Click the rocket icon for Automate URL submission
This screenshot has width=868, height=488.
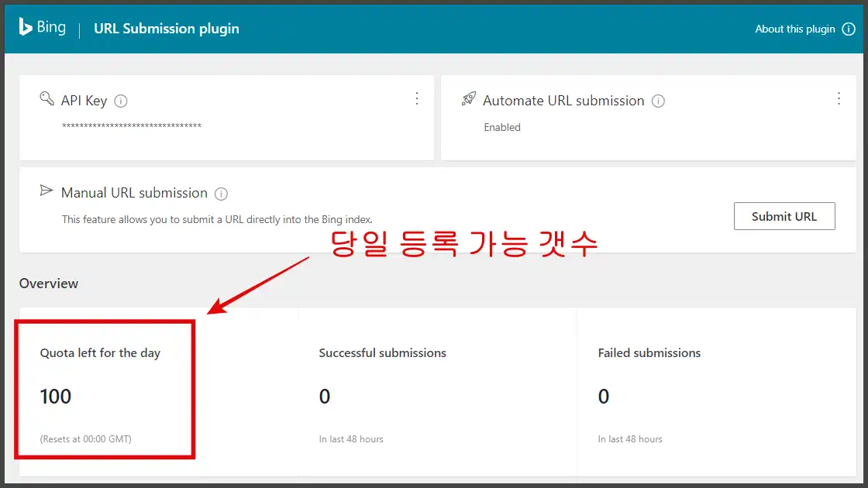click(469, 99)
